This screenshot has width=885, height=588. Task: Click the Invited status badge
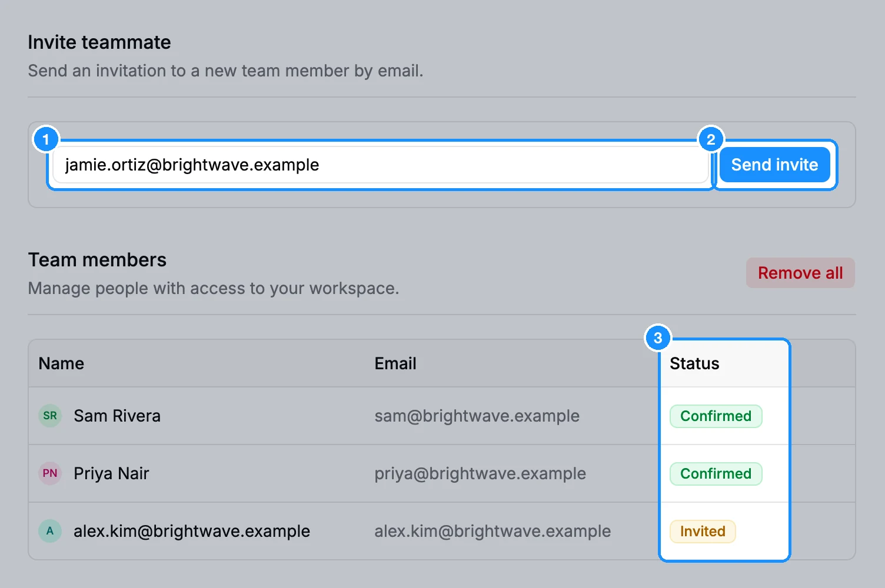(x=703, y=531)
